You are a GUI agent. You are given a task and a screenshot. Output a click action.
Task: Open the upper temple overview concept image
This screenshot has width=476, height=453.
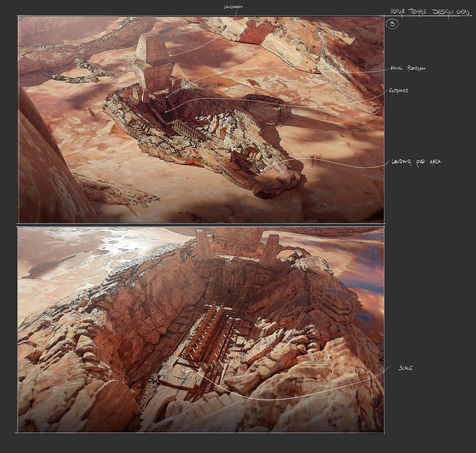pos(201,120)
